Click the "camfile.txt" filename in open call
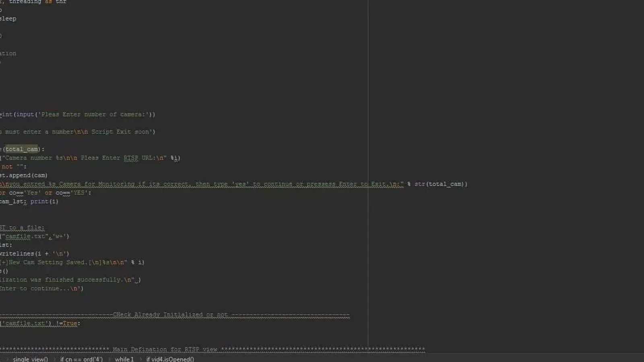The height and width of the screenshot is (362, 644). (x=24, y=237)
